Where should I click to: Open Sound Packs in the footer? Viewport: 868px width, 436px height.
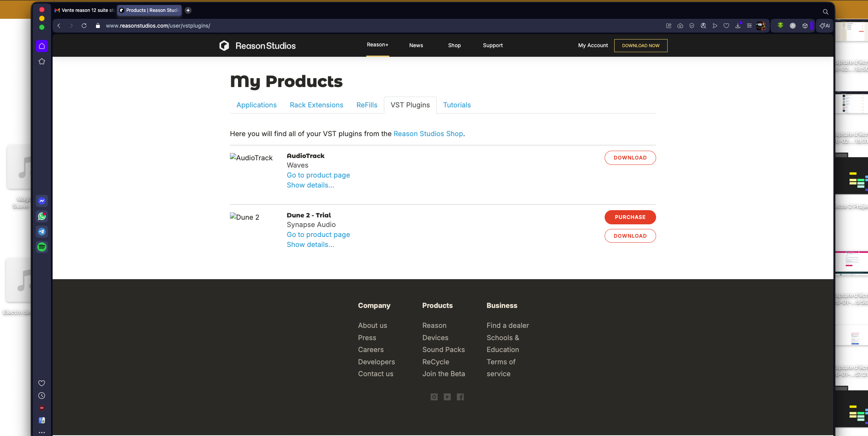(443, 350)
